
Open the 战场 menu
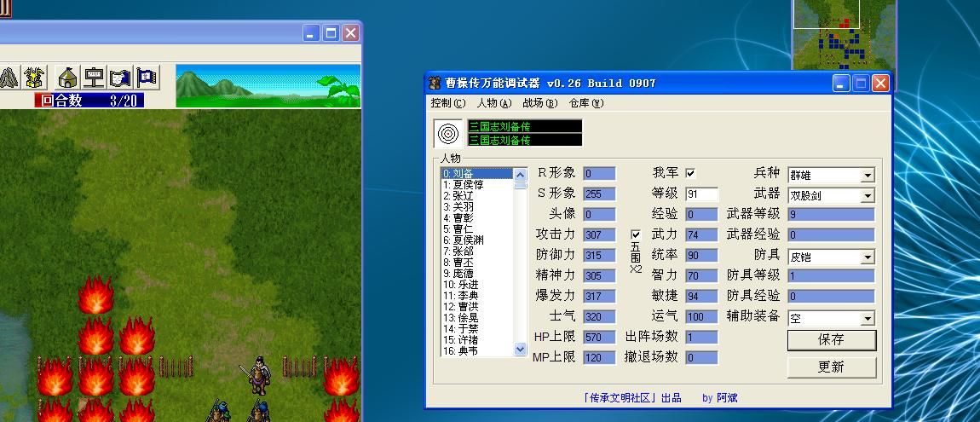point(539,103)
